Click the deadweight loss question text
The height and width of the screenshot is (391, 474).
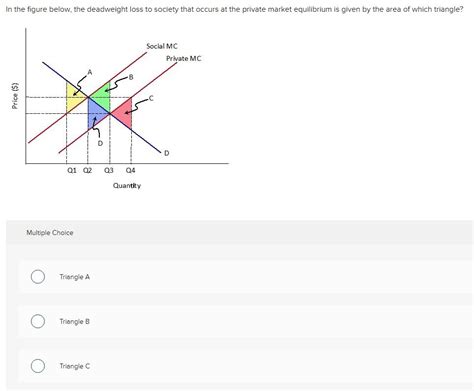pyautogui.click(x=235, y=9)
